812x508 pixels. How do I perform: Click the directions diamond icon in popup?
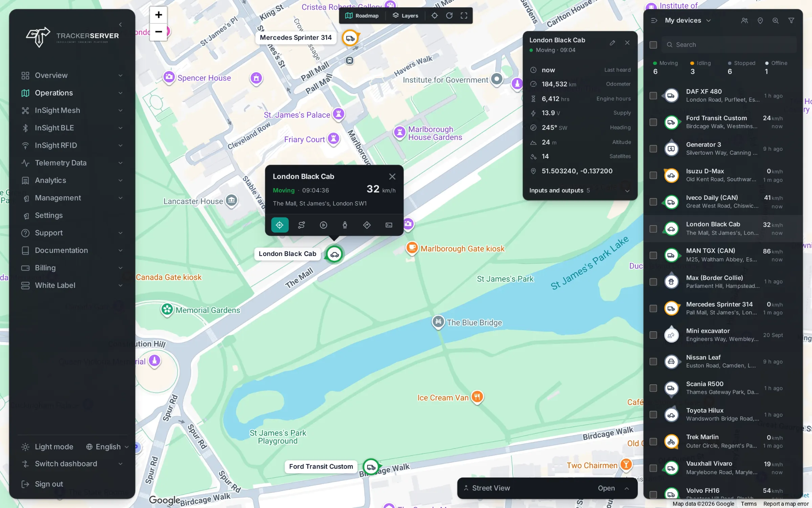(367, 225)
